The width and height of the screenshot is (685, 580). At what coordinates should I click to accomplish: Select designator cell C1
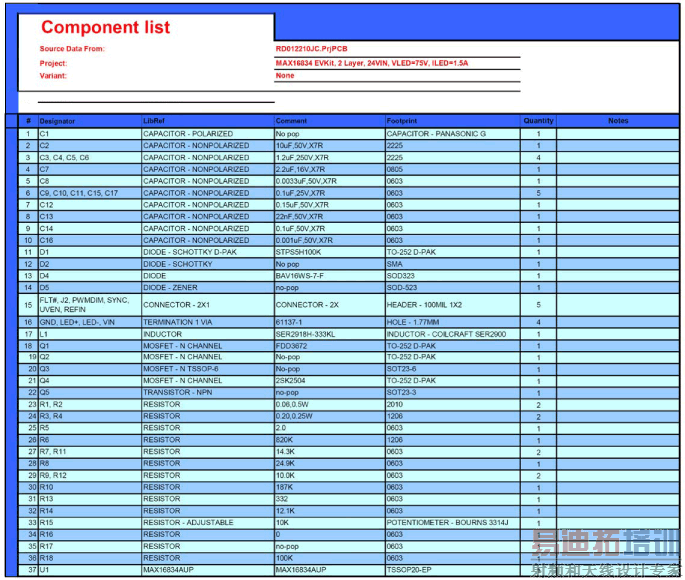coord(90,134)
